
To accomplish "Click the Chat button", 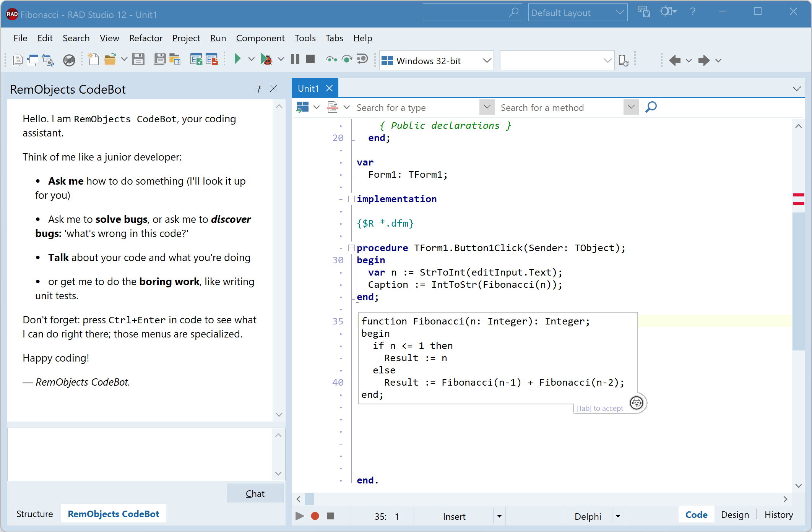I will [x=255, y=493].
